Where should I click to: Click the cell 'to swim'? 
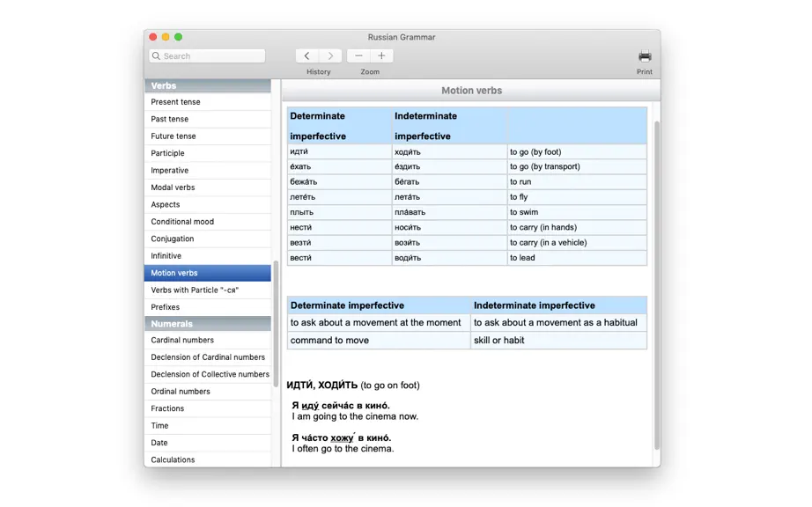[x=577, y=212]
